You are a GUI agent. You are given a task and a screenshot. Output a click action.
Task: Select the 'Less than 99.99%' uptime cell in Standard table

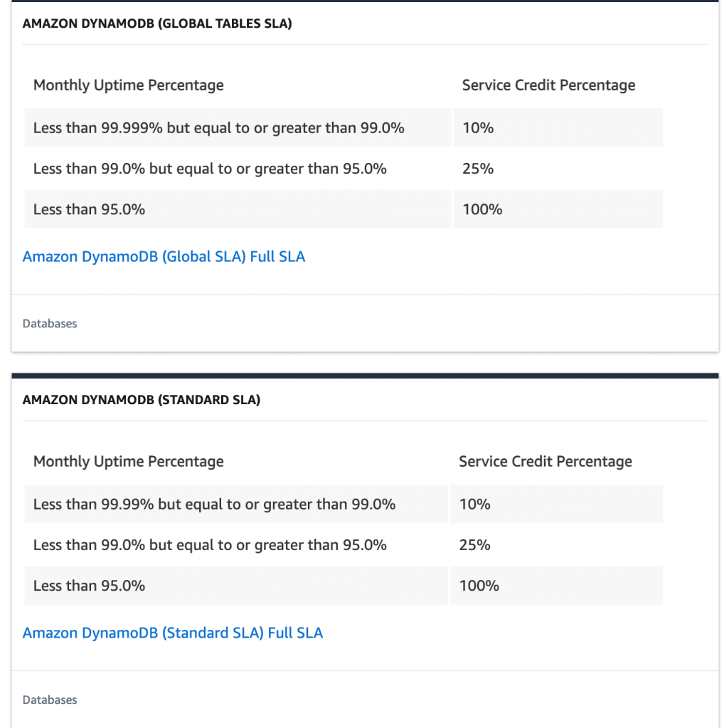coord(214,505)
